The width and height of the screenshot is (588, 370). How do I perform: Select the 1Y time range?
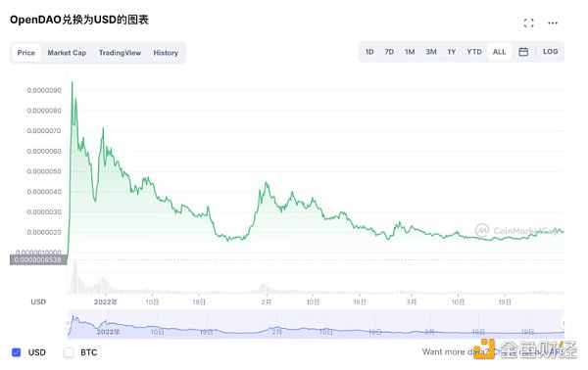point(452,52)
